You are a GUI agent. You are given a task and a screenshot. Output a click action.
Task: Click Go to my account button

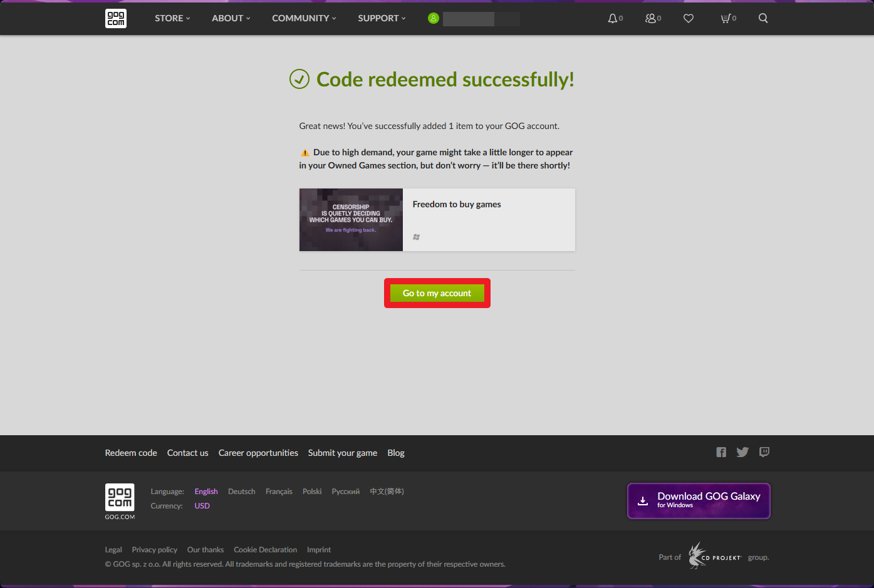(x=437, y=293)
